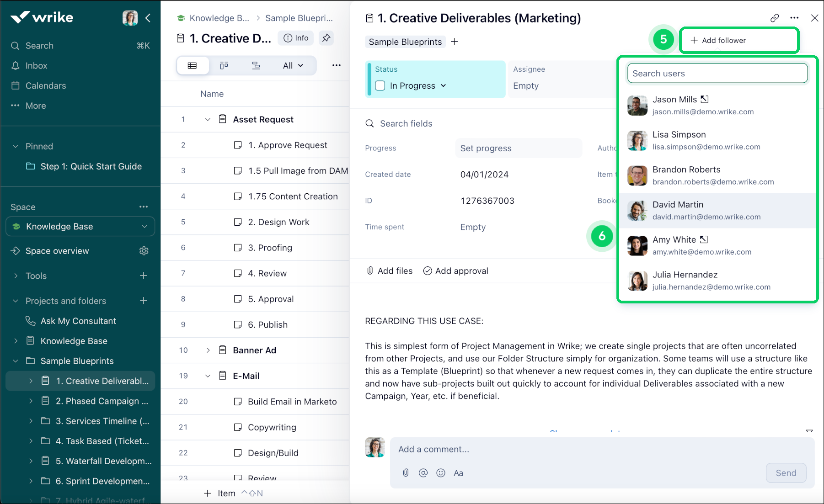824x504 pixels.
Task: Expand the Banner Ad row
Action: pyautogui.click(x=208, y=350)
